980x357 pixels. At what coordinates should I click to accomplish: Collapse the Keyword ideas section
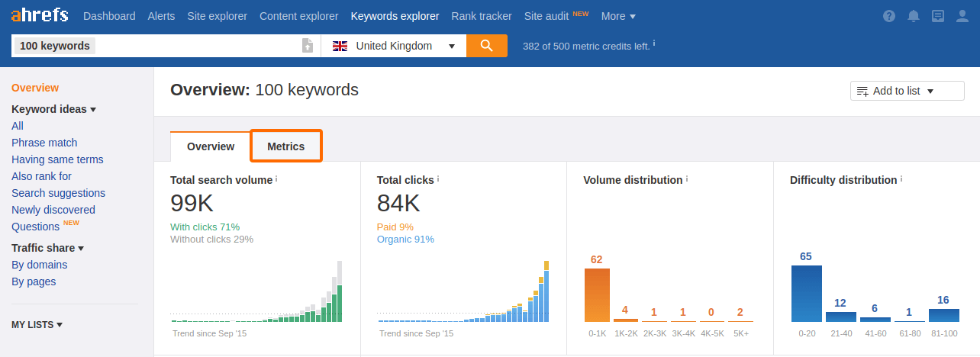(53, 109)
